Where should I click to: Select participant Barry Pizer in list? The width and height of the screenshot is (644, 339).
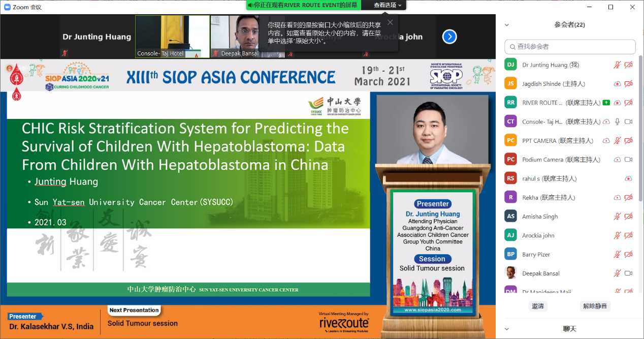[x=569, y=254]
